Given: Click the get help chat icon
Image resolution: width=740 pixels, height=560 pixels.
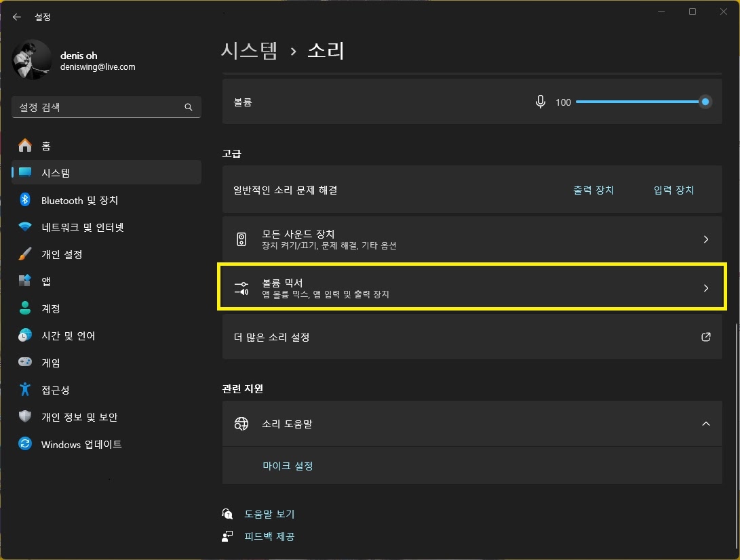Looking at the screenshot, I should (x=227, y=513).
